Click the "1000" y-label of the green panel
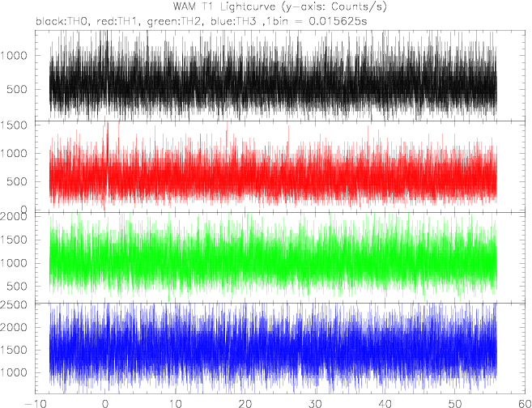 tap(13, 263)
